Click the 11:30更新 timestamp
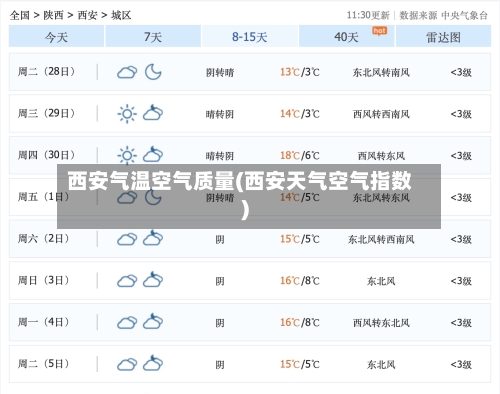The image size is (500, 394). 368,15
